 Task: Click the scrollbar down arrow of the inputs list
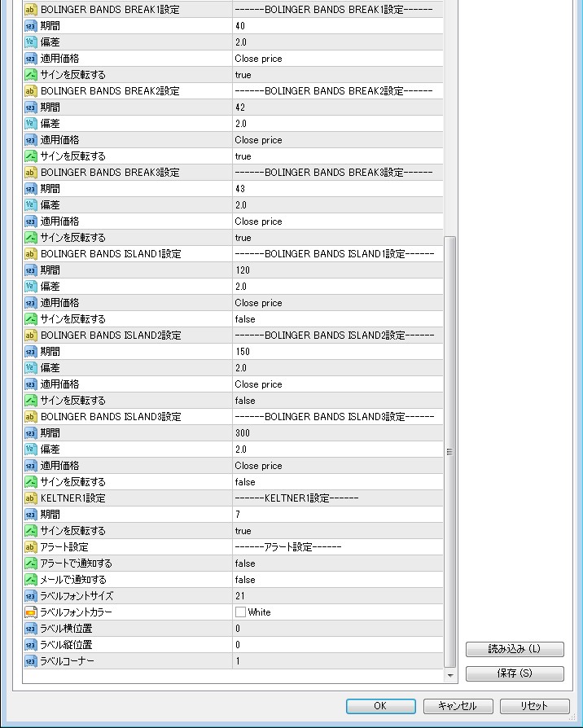click(x=449, y=676)
